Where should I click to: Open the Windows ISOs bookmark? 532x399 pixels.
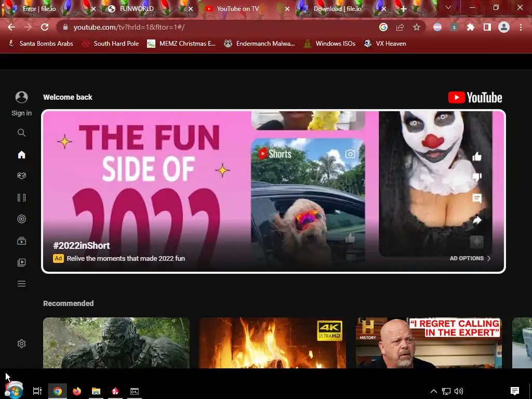329,44
